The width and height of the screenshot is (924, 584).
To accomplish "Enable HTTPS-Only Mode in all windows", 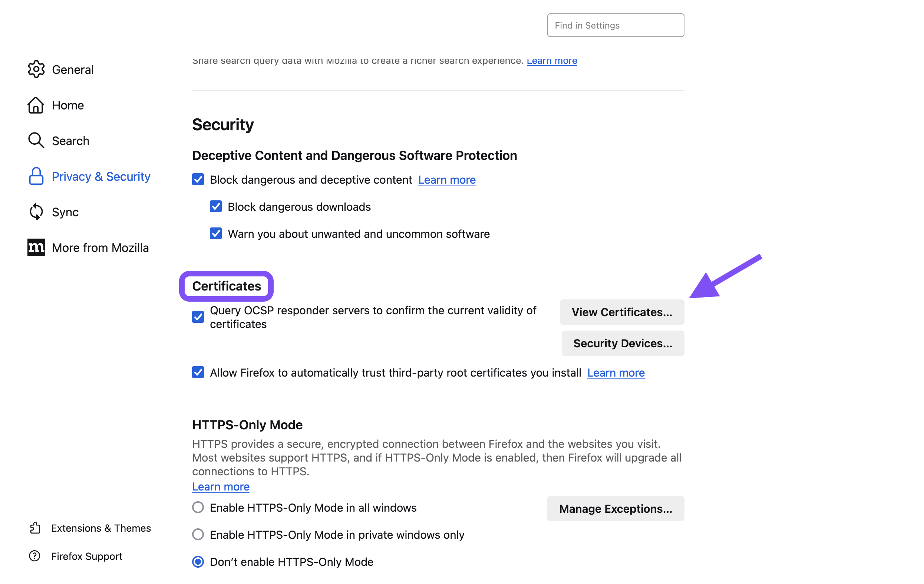I will tap(198, 507).
